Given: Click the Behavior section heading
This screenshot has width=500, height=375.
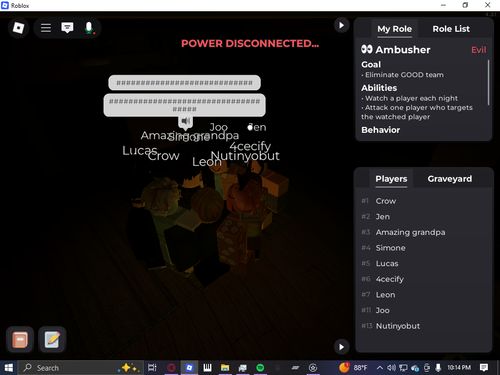Looking at the screenshot, I should pyautogui.click(x=381, y=130).
